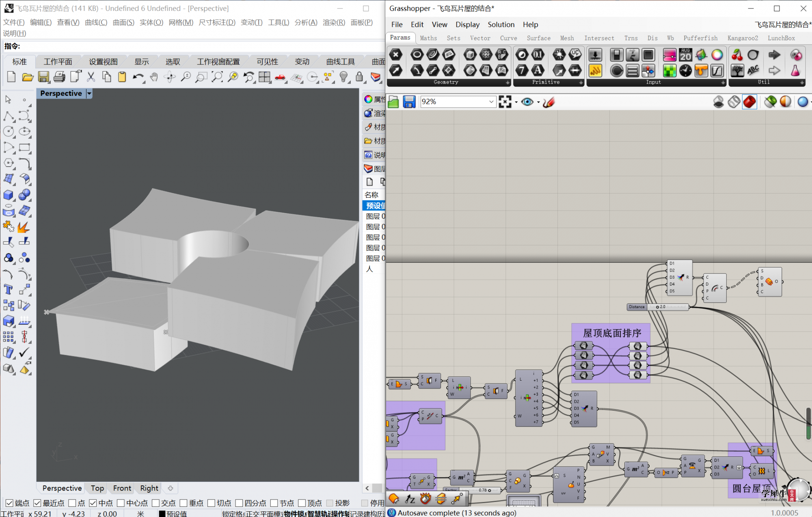This screenshot has height=517, width=812.
Task: Enable the 点 osnap checkbox
Action: 72,503
